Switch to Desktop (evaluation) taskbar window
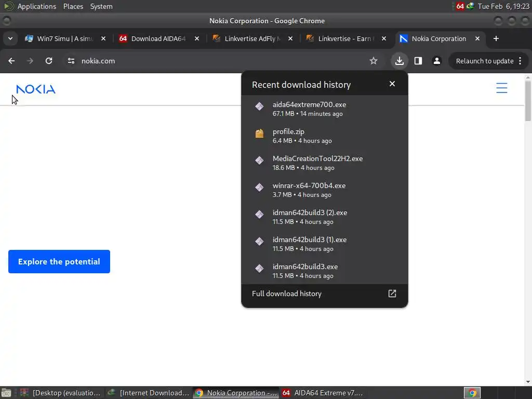 click(60, 393)
